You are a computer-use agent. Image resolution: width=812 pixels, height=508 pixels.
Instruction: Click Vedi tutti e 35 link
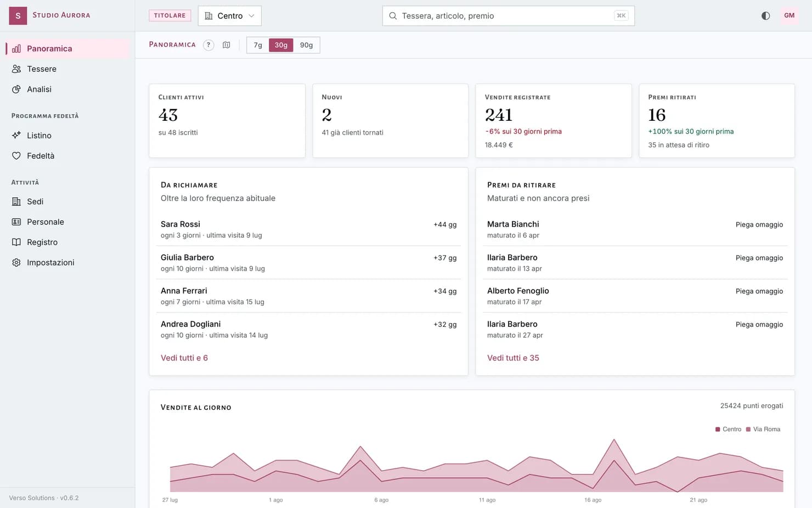(x=513, y=358)
